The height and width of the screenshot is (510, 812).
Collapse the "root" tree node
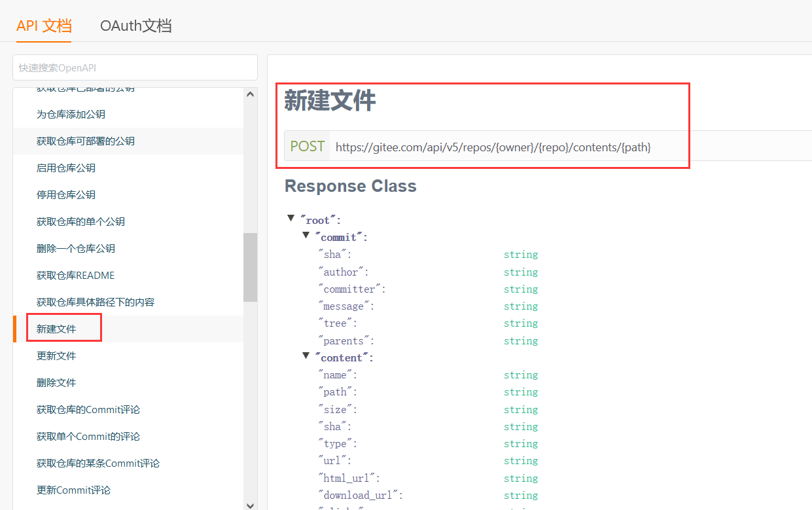tap(291, 219)
